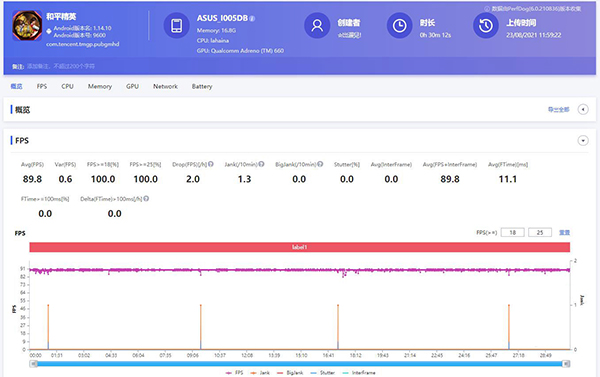Click the FPS threshold field showing 18
The width and height of the screenshot is (600, 377).
(x=512, y=232)
